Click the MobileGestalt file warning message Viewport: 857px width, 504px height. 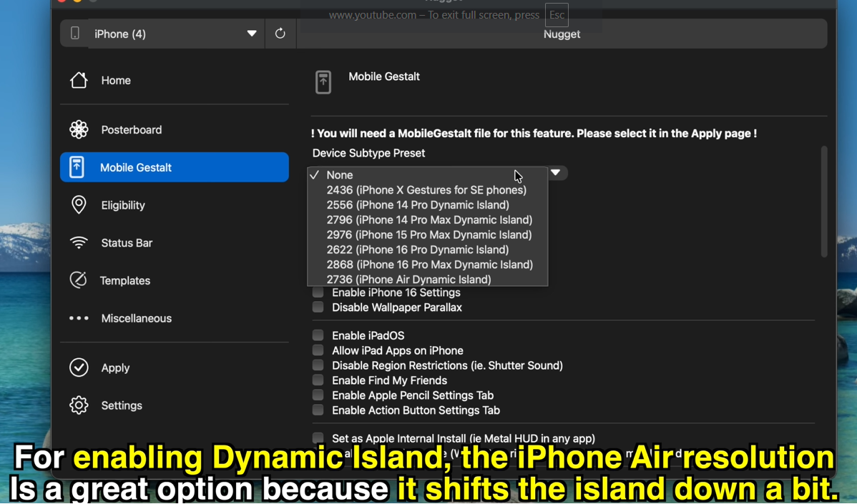tap(534, 133)
